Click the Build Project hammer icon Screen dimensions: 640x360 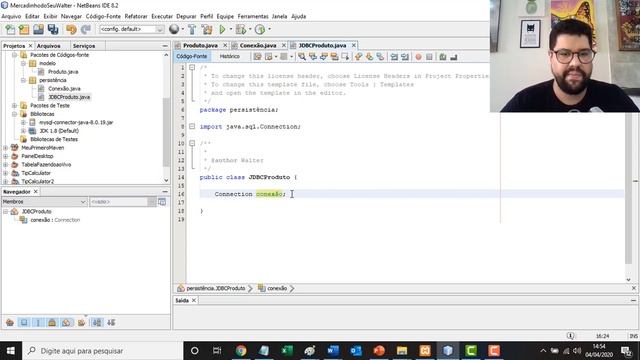pos(192,29)
